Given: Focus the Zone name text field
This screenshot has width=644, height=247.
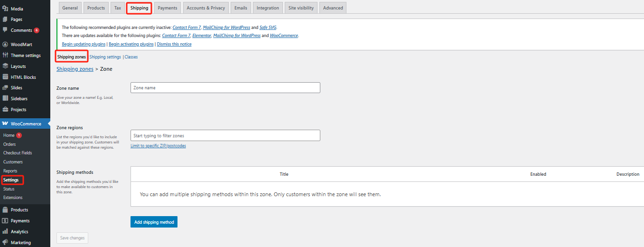Looking at the screenshot, I should pyautogui.click(x=225, y=88).
